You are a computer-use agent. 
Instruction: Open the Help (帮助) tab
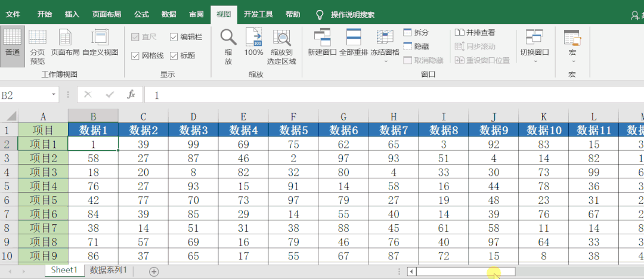click(x=293, y=14)
